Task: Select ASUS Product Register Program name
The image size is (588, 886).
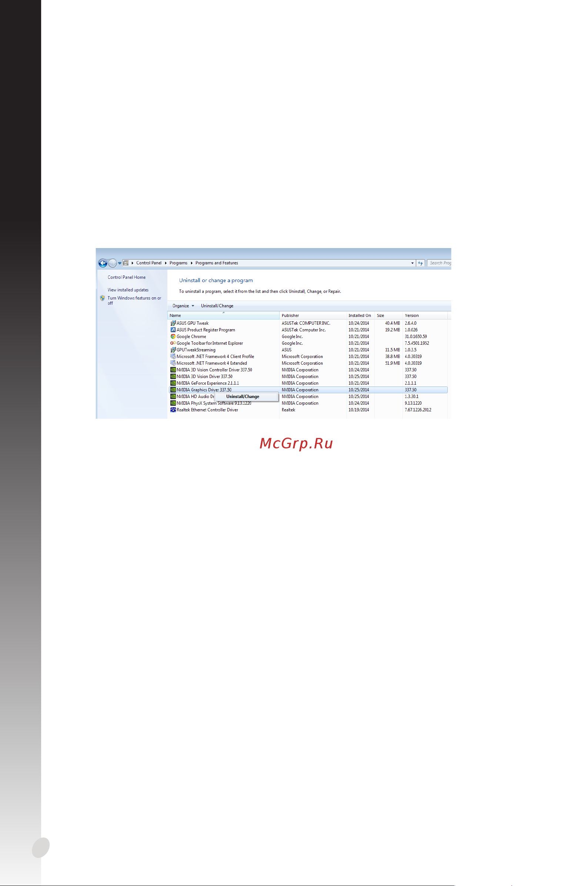Action: [206, 330]
